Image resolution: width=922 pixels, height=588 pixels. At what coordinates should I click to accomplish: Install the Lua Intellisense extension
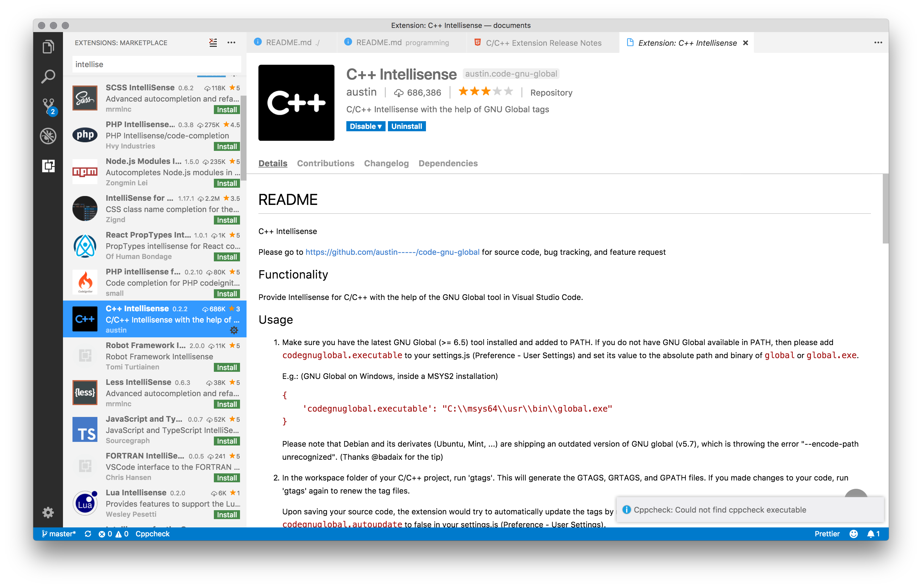click(x=227, y=514)
